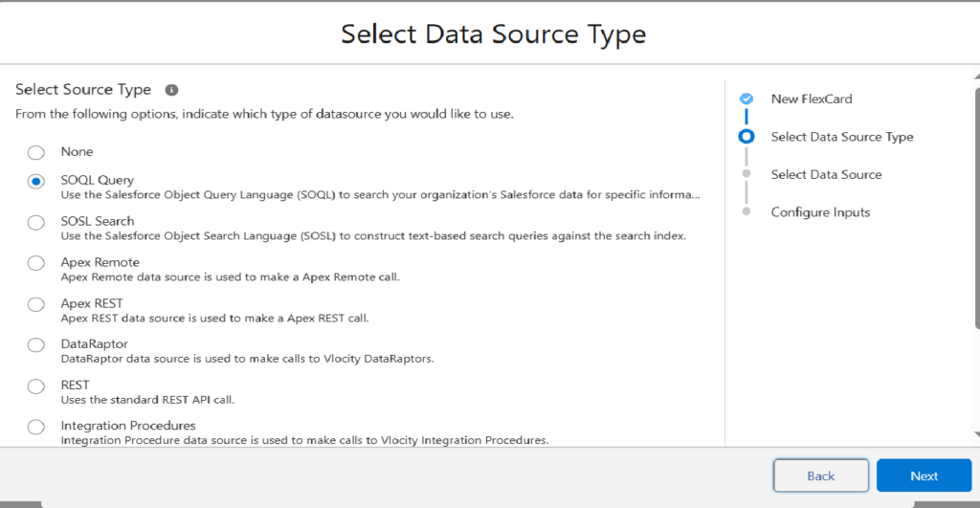Viewport: 980px width, 508px height.
Task: Click the Select Data Source Type heading
Action: 493,34
